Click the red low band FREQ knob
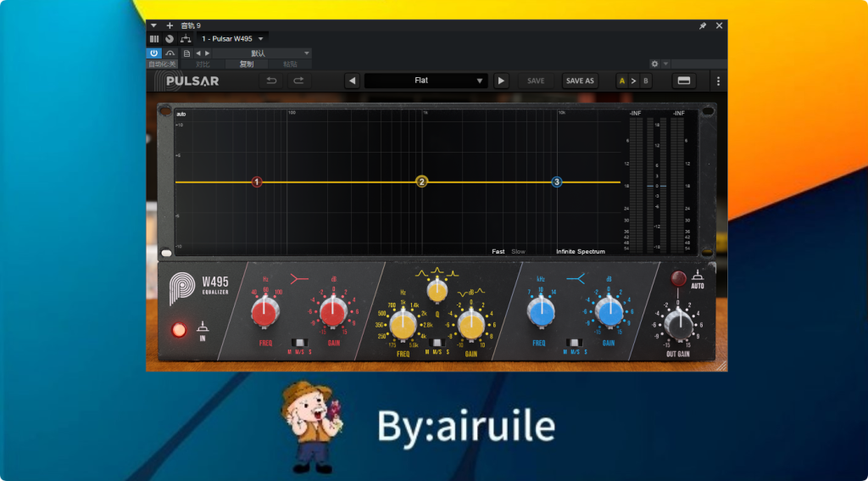This screenshot has width=868, height=481. point(265,313)
